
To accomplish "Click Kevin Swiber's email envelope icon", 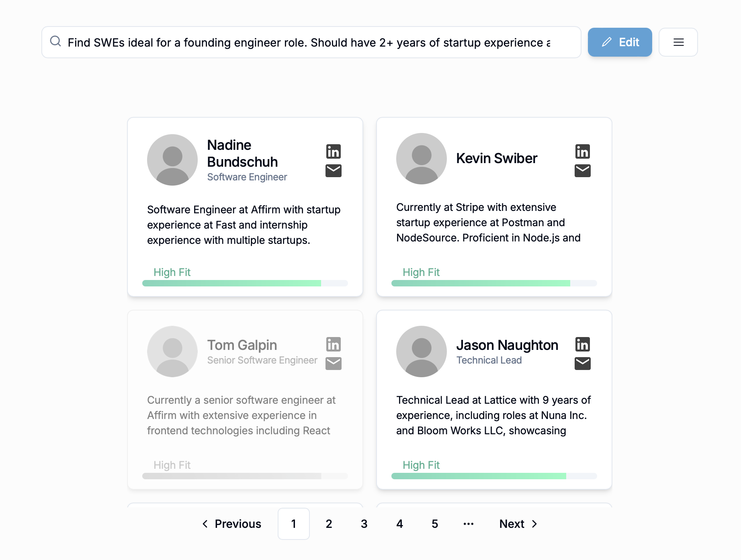I will 582,171.
